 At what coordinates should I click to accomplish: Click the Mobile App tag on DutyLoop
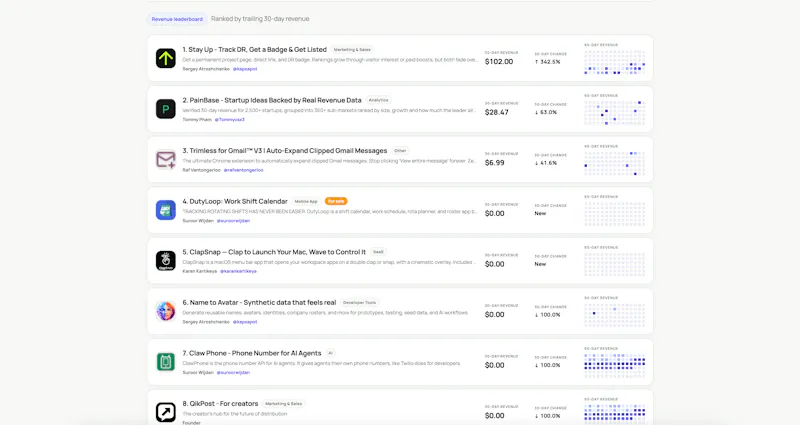[306, 201]
